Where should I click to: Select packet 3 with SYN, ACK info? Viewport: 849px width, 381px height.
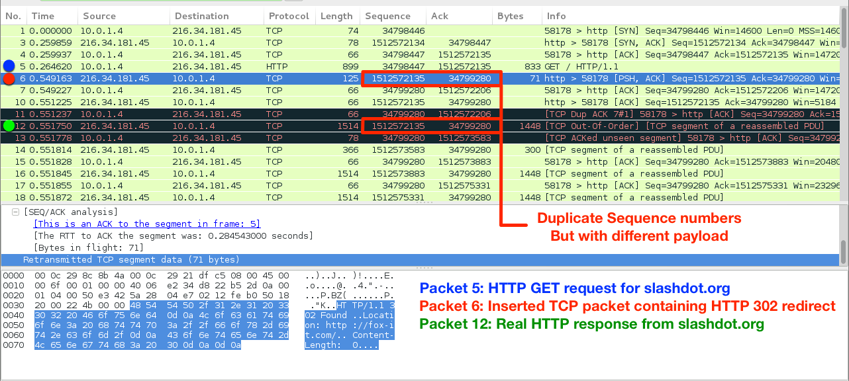click(x=421, y=43)
